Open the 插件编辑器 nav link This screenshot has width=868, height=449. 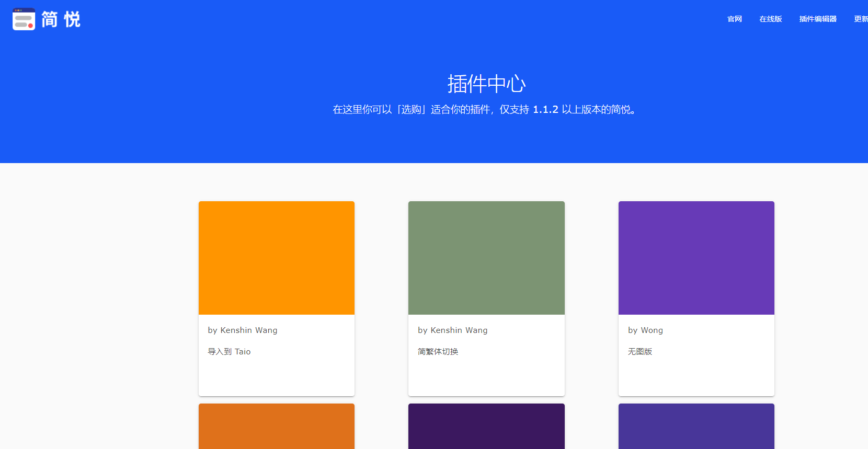click(x=818, y=19)
